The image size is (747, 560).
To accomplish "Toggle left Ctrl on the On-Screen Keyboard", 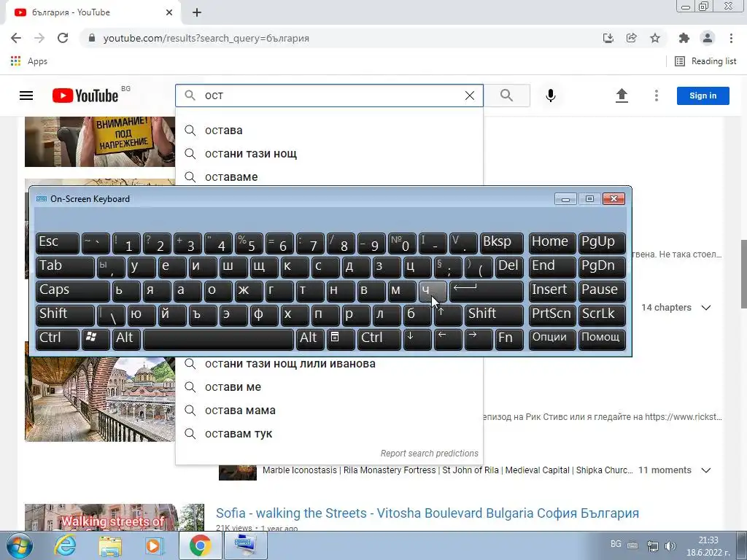I will [x=57, y=338].
